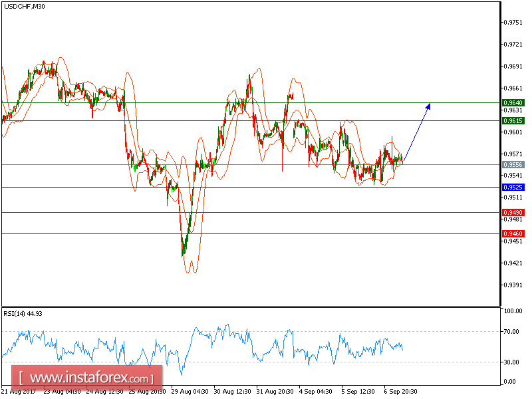Click the 0.9556 current price tag
Screen dimensions: 532x399
(x=512, y=164)
